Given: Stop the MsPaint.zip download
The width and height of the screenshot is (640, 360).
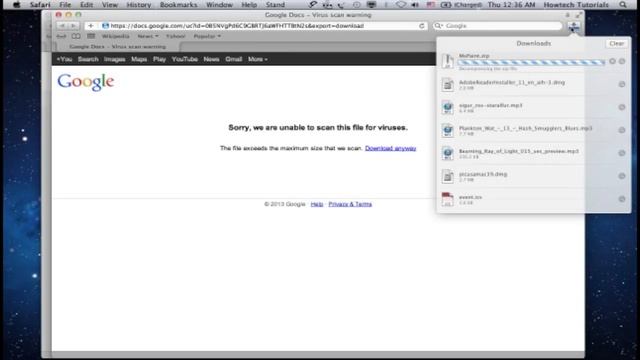Looking at the screenshot, I should 612,61.
